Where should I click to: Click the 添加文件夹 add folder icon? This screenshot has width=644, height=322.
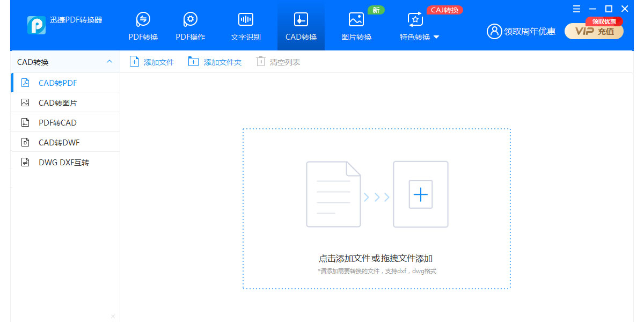click(x=193, y=61)
